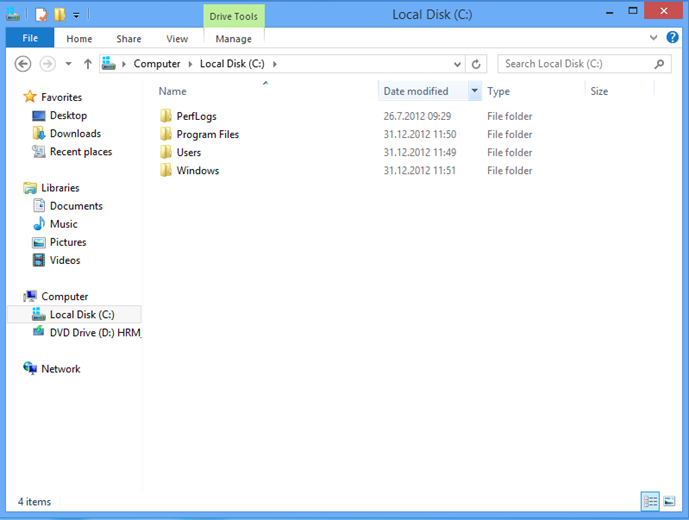Open the Documents library
Screen dimensions: 689x520
(76, 206)
